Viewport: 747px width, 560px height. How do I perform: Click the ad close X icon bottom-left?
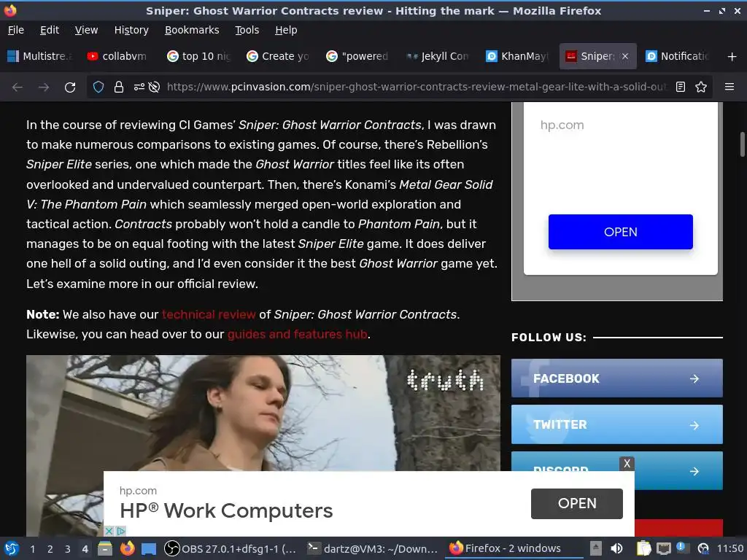point(109,531)
